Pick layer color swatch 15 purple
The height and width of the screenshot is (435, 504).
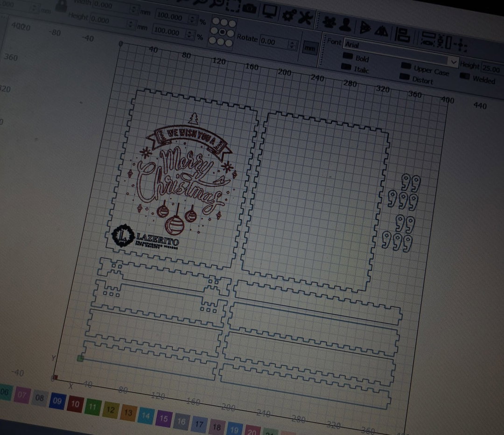pos(164,419)
